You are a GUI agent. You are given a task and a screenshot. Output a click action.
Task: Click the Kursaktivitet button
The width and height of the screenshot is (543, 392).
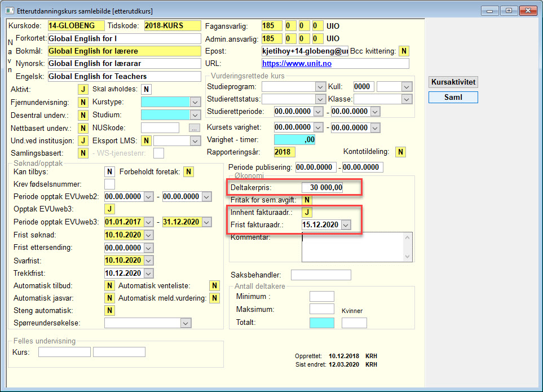point(453,82)
